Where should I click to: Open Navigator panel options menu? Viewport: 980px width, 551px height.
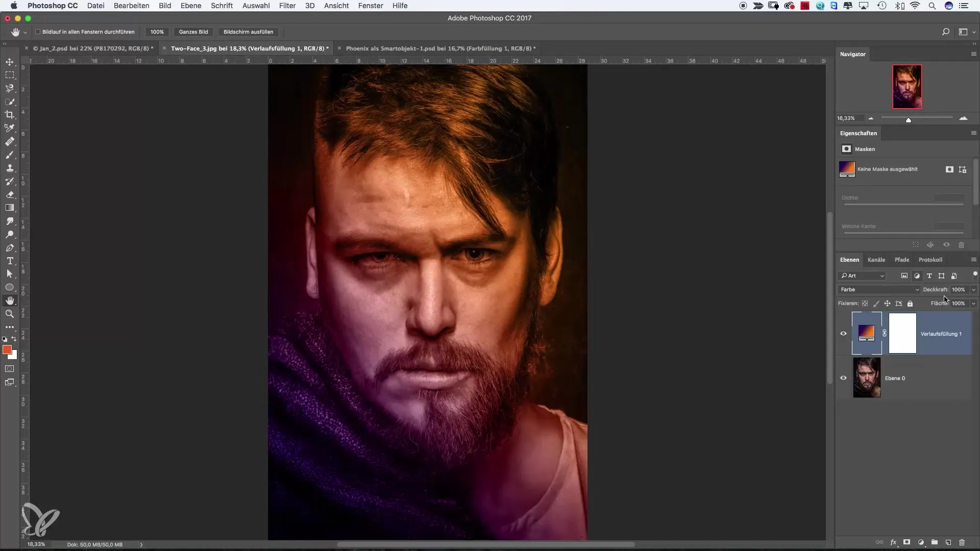pyautogui.click(x=973, y=54)
